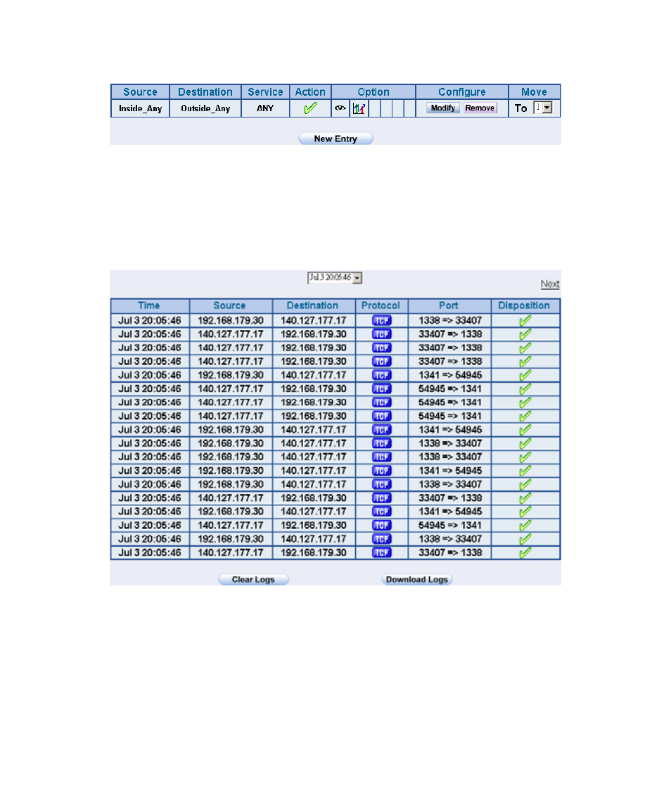This screenshot has width=671, height=812.
Task: Click the Remove button for the policy
Action: (480, 108)
